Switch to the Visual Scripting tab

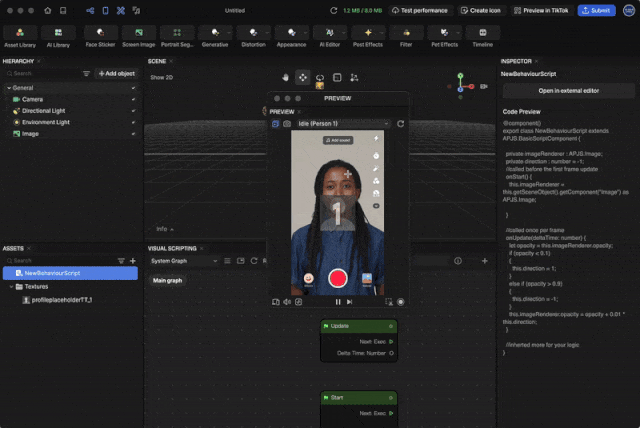(172, 248)
